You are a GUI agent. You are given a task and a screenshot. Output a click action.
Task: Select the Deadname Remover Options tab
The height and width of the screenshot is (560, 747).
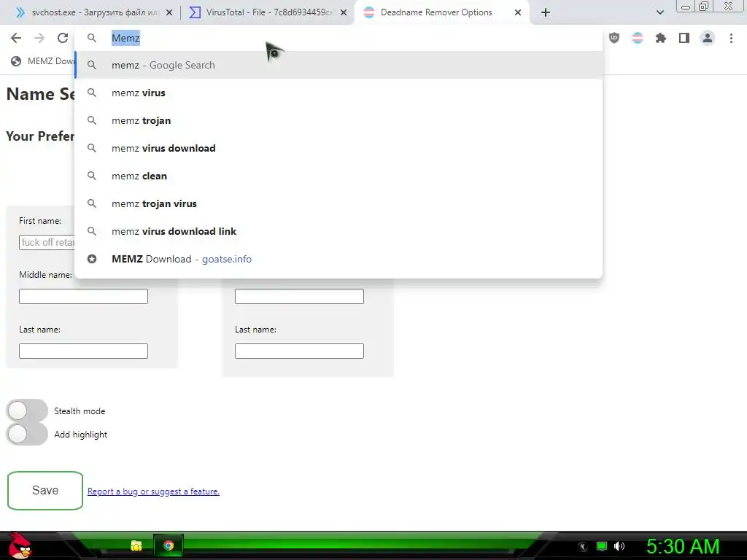click(436, 12)
